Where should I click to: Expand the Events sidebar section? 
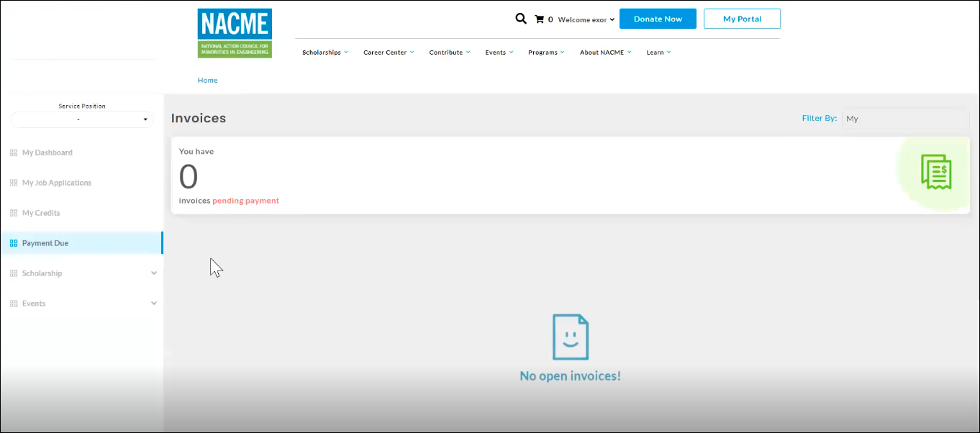pyautogui.click(x=153, y=304)
